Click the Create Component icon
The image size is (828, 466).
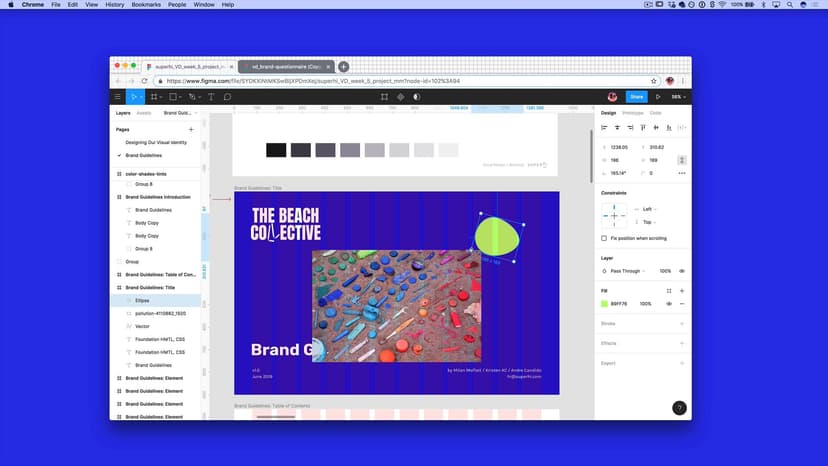(x=384, y=97)
